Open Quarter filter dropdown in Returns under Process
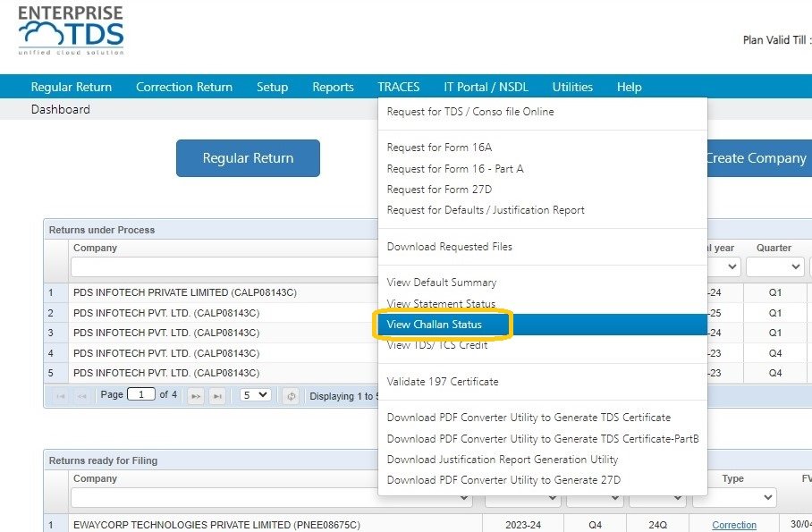This screenshot has height=532, width=812. tap(774, 266)
